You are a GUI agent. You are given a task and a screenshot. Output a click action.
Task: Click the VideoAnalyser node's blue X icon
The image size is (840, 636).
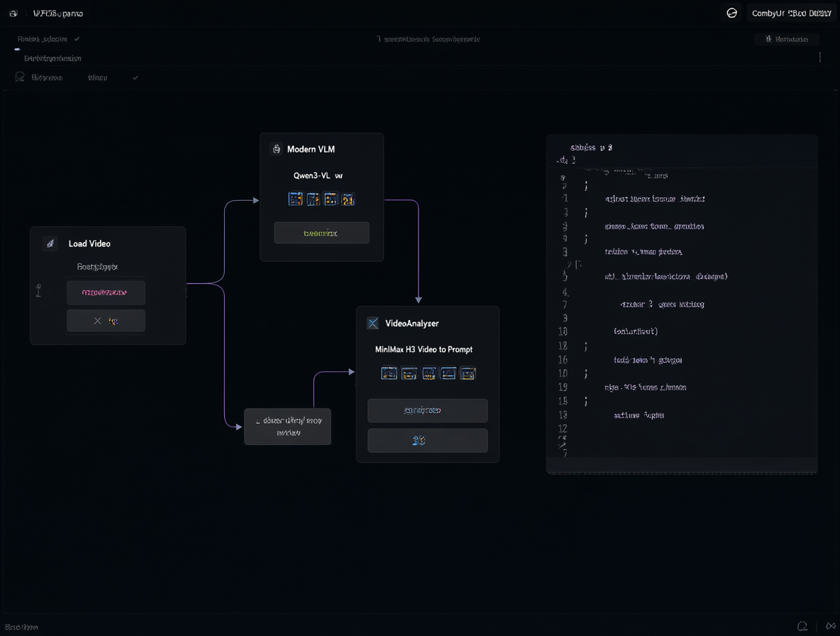click(373, 323)
